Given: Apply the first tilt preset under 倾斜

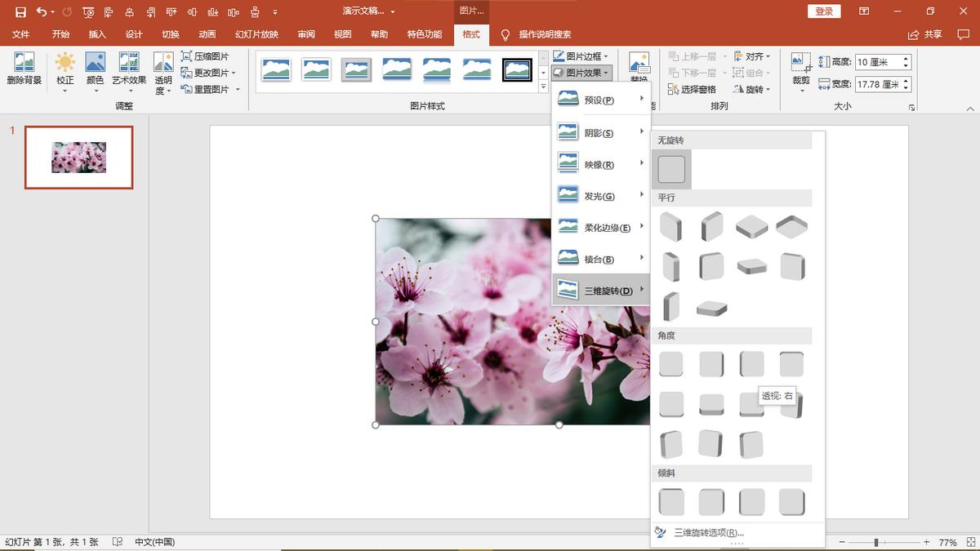Looking at the screenshot, I should tap(671, 502).
